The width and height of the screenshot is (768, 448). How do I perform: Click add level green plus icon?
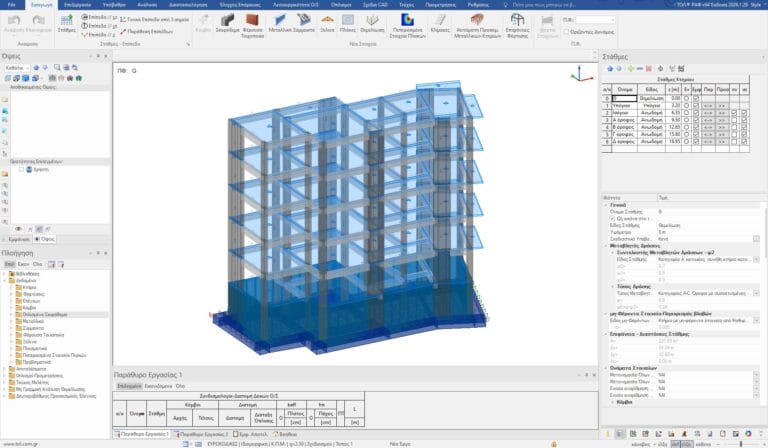click(x=631, y=69)
